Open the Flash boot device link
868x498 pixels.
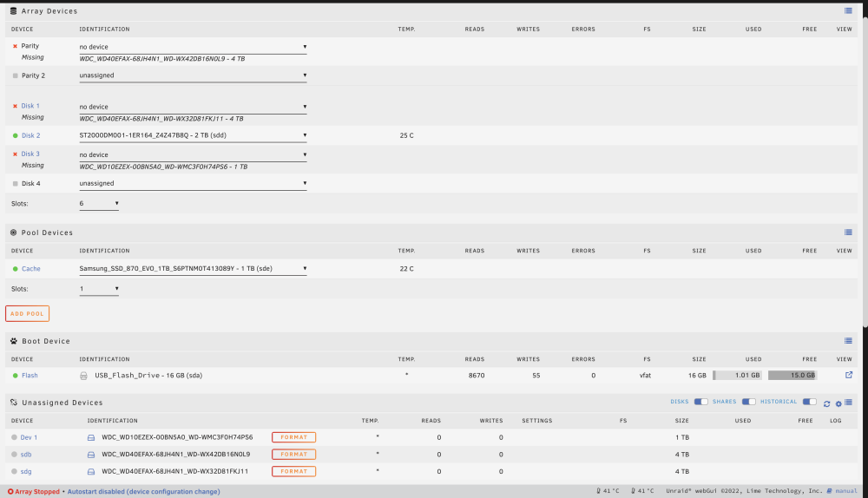point(30,375)
